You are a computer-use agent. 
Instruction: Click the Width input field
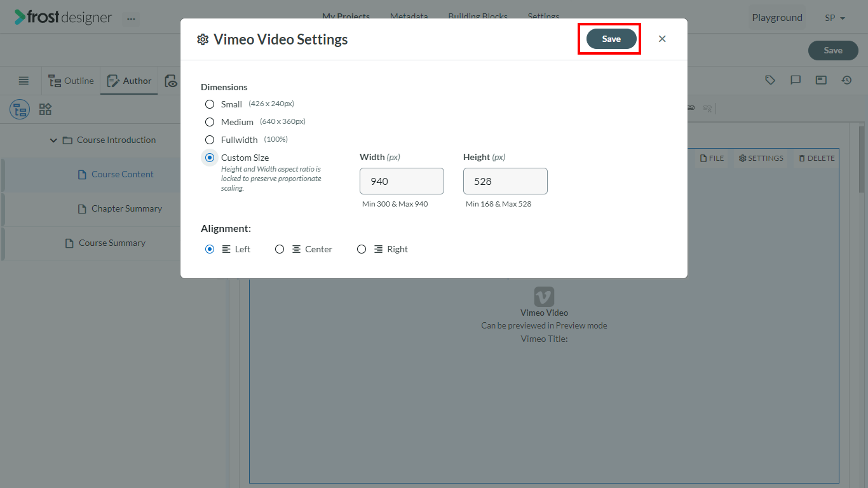(x=402, y=181)
